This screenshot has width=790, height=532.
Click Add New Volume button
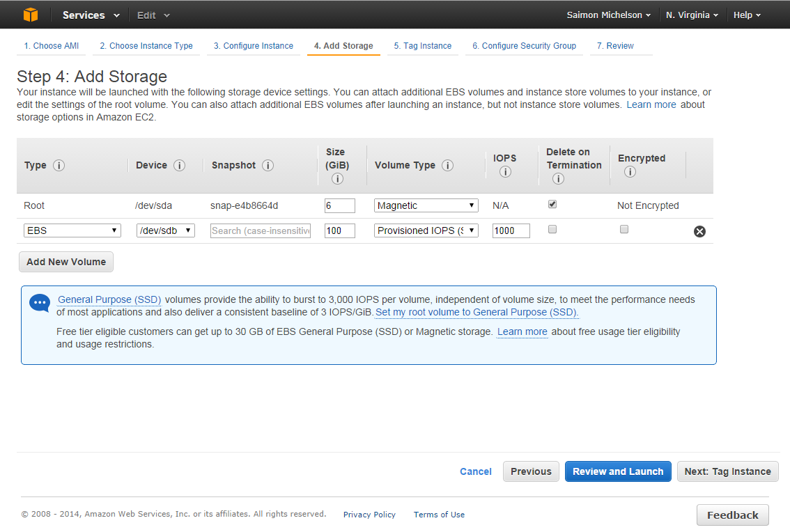point(66,262)
